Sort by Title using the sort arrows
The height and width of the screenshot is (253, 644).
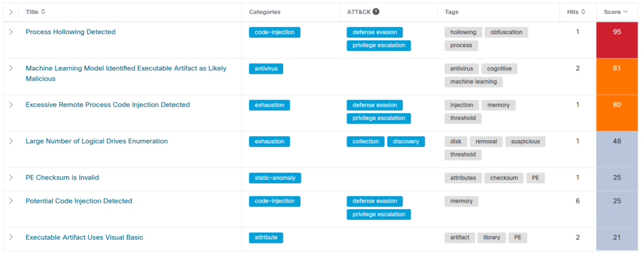point(43,12)
